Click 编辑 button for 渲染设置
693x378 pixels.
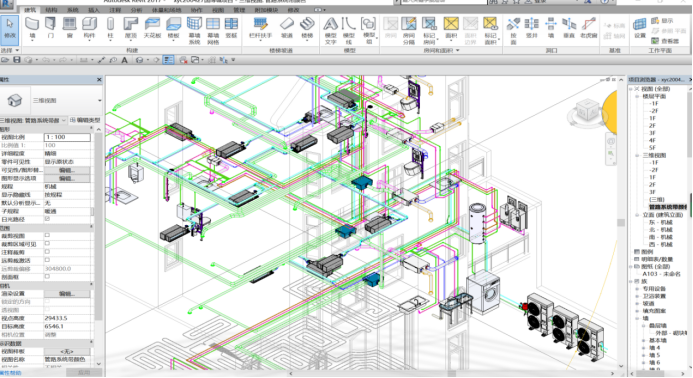[x=67, y=294]
